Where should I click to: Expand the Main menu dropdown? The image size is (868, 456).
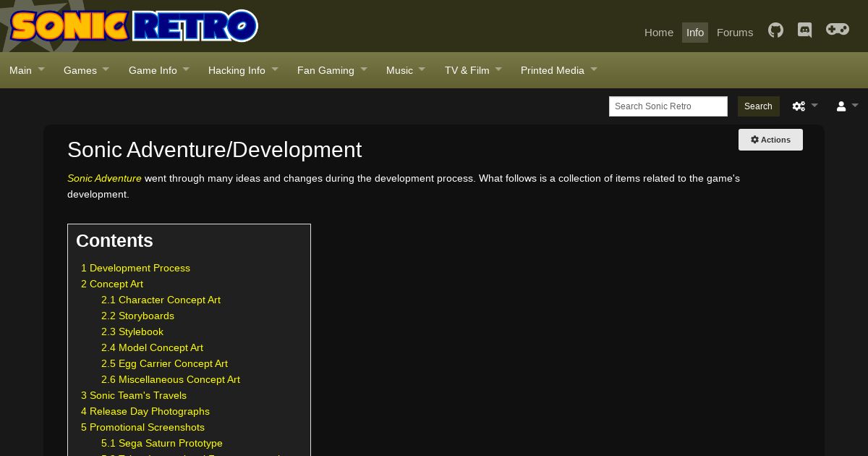(x=27, y=70)
